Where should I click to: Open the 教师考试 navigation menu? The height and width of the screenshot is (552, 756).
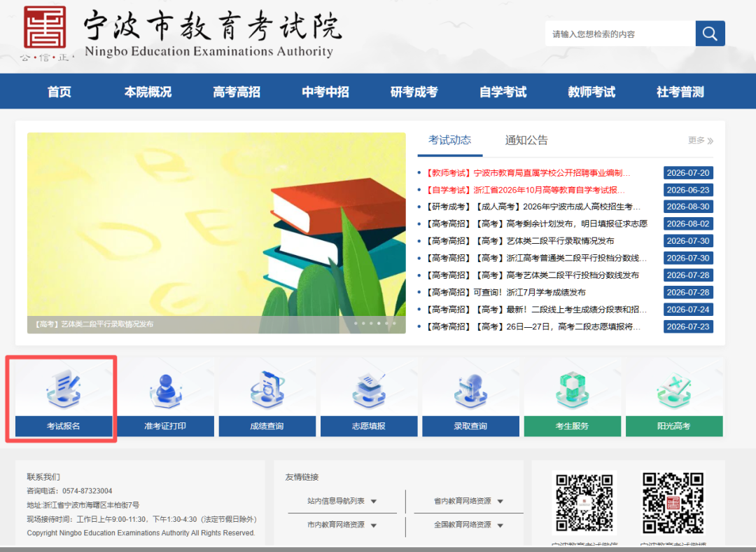pos(591,92)
